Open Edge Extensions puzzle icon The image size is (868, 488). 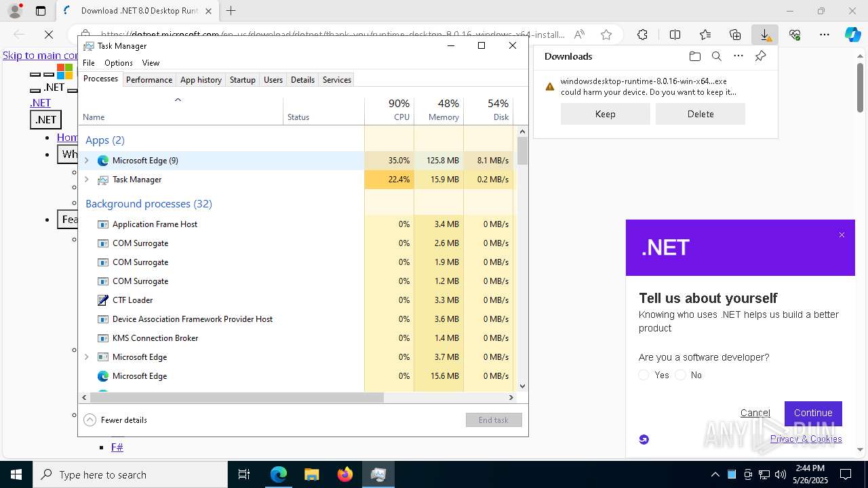[642, 35]
